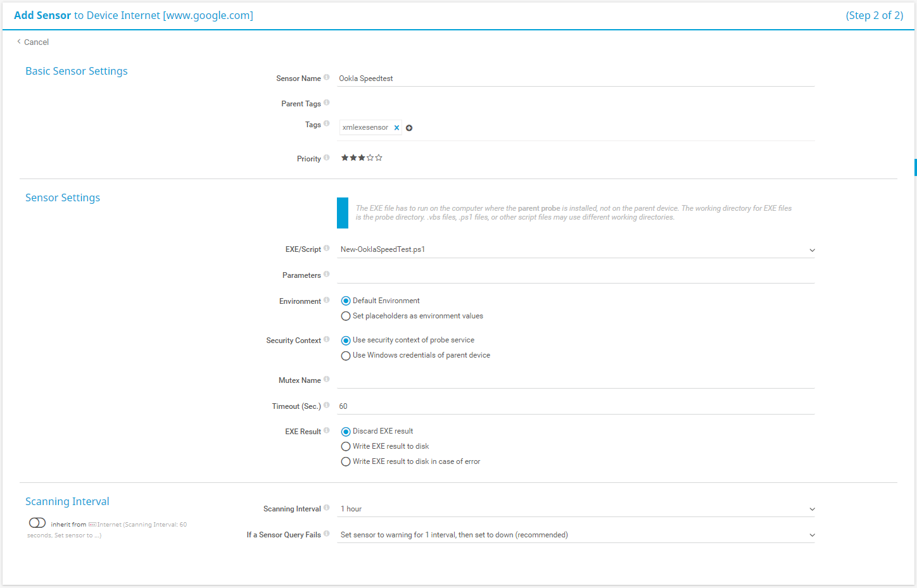
Task: Open EXE/Script help info icon
Action: coord(327,248)
